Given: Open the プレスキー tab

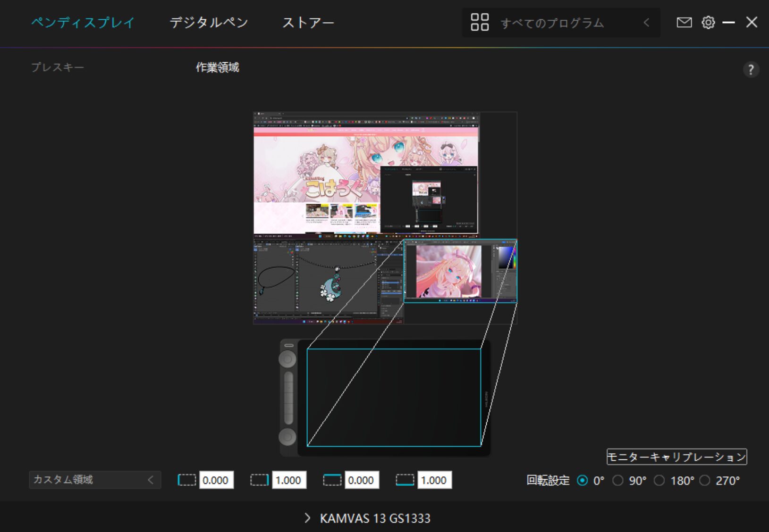Looking at the screenshot, I should [58, 67].
